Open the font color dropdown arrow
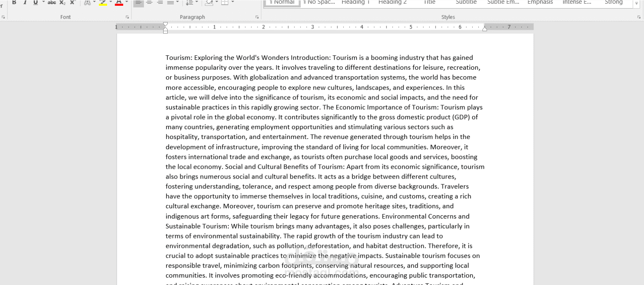This screenshot has height=285, width=644. coord(126,2)
